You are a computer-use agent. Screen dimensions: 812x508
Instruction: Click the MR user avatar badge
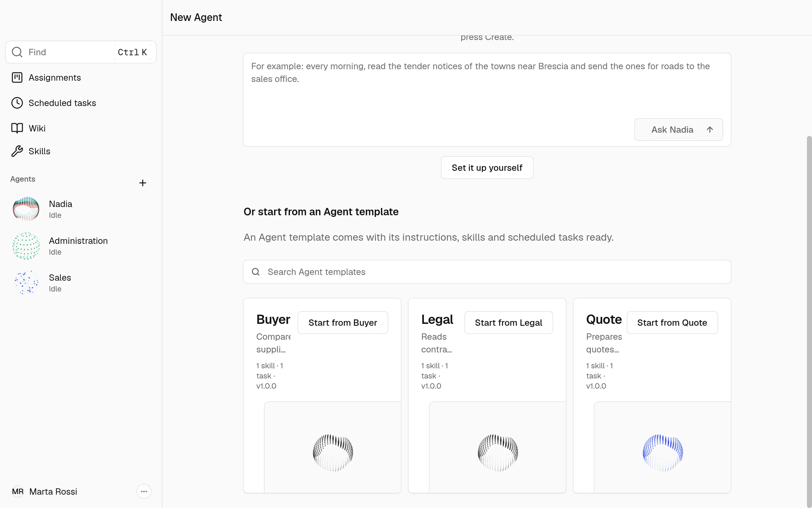click(x=17, y=491)
